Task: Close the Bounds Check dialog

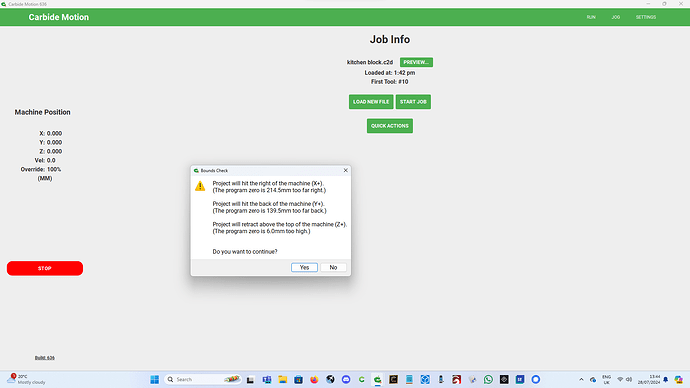Action: [x=345, y=170]
